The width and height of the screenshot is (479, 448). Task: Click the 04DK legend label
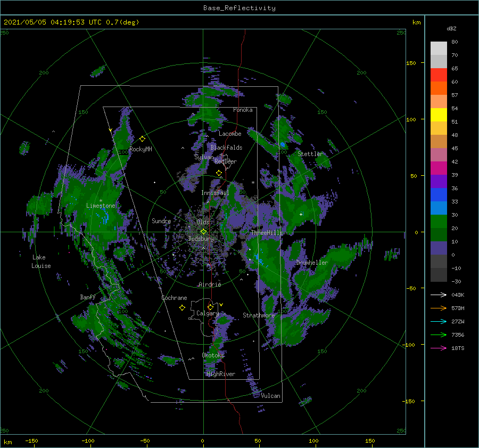click(x=458, y=295)
